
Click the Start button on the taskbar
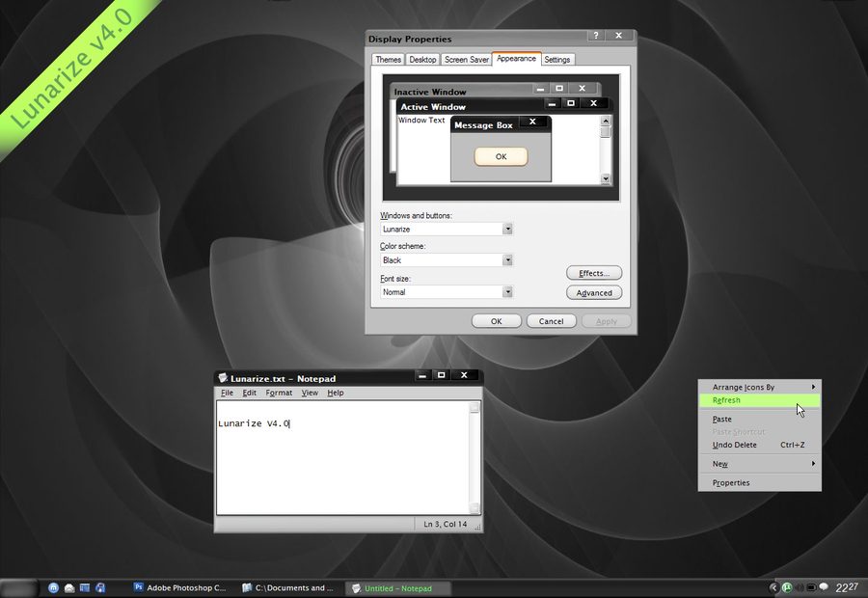click(19, 588)
